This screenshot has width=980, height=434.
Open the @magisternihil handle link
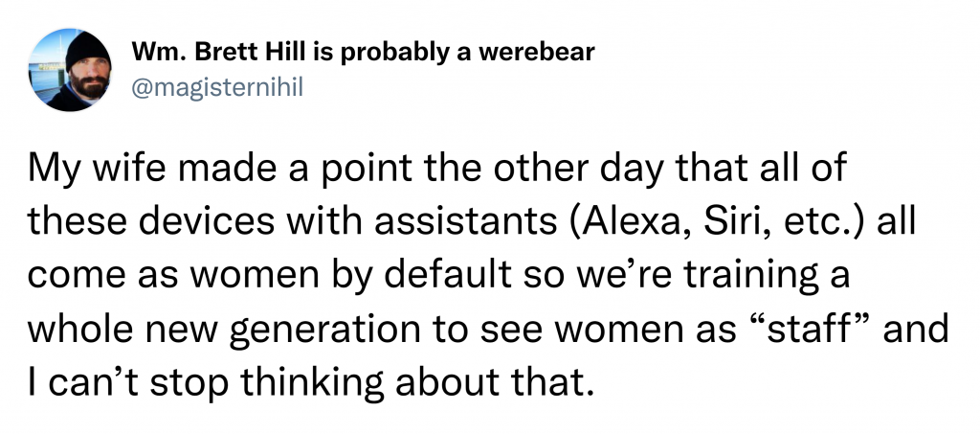(x=217, y=87)
